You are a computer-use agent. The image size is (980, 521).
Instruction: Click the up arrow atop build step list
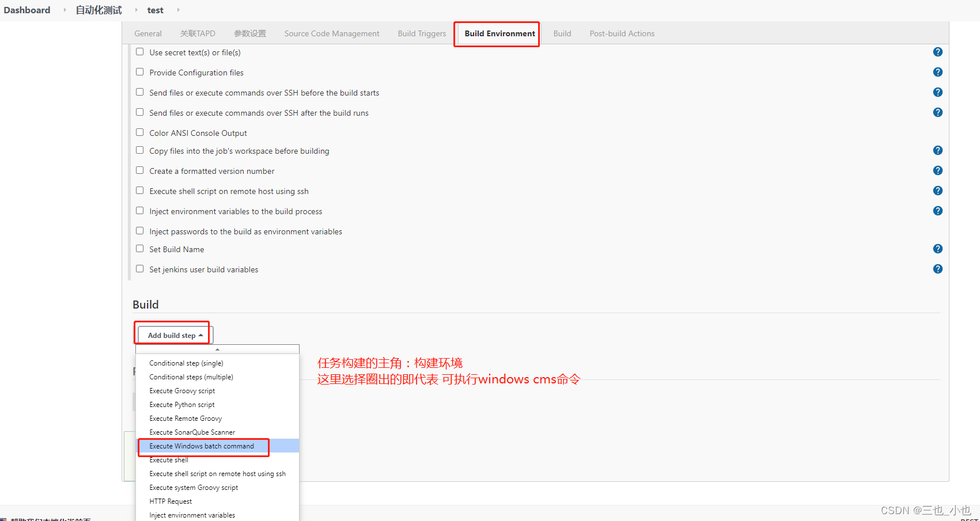tap(217, 349)
